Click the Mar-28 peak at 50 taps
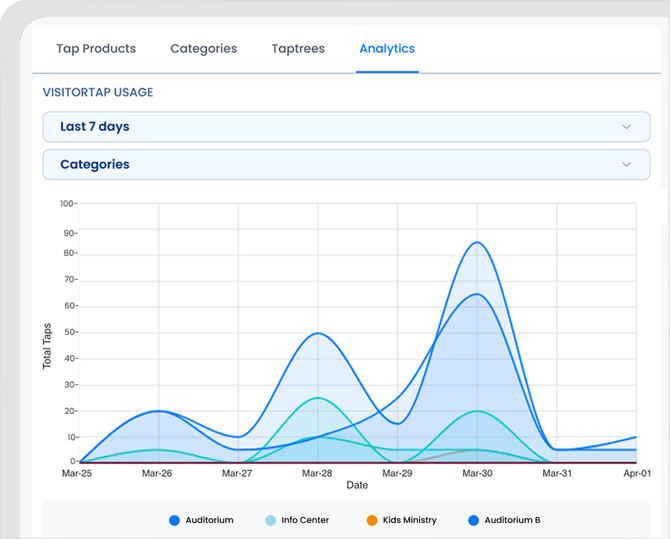This screenshot has height=539, width=670. 318,333
